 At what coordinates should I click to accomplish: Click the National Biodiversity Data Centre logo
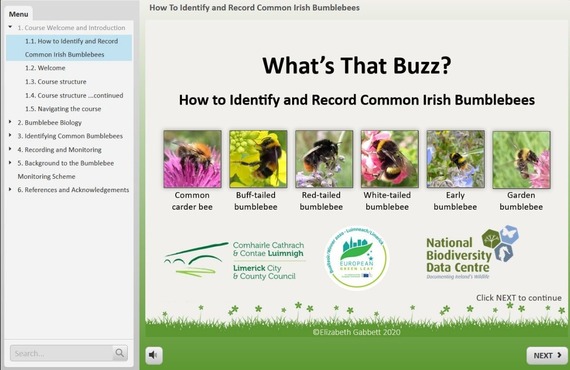472,253
